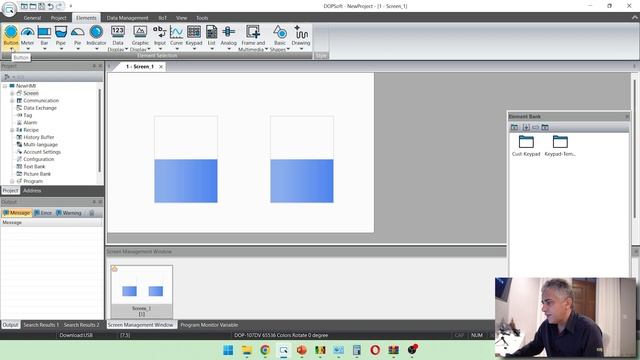Open Basic Shapes elements
Image resolution: width=640 pixels, height=360 pixels.
(280, 31)
